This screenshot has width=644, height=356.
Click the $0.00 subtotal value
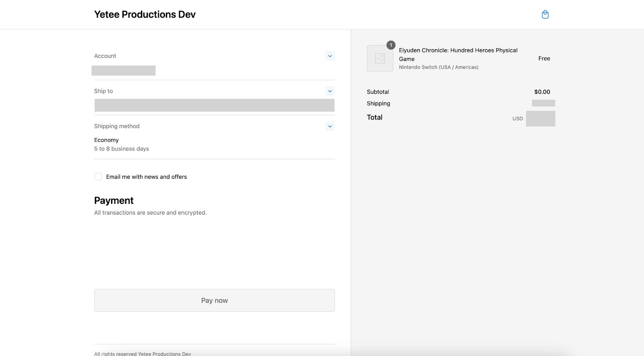tap(542, 92)
